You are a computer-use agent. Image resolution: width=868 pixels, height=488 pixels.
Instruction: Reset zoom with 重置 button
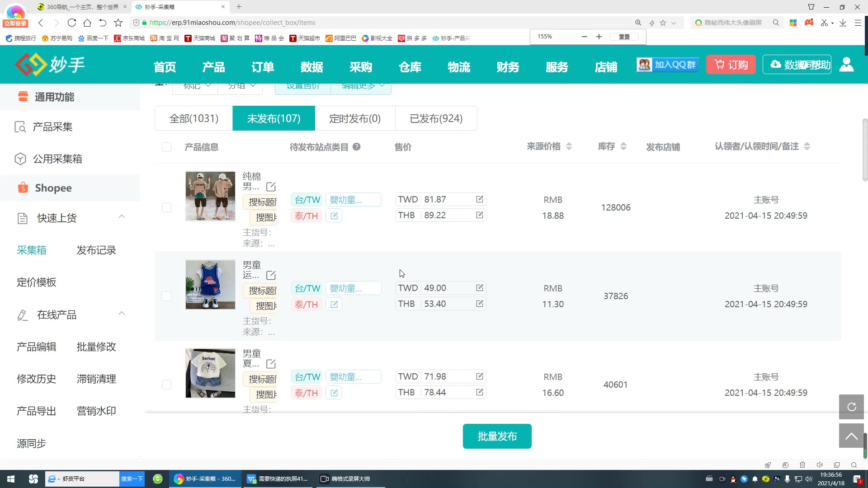(x=624, y=37)
